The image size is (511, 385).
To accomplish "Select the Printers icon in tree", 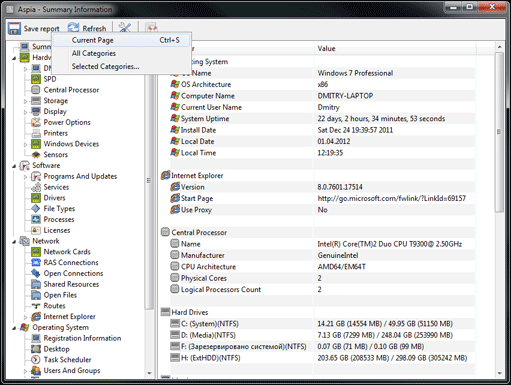I will [36, 133].
